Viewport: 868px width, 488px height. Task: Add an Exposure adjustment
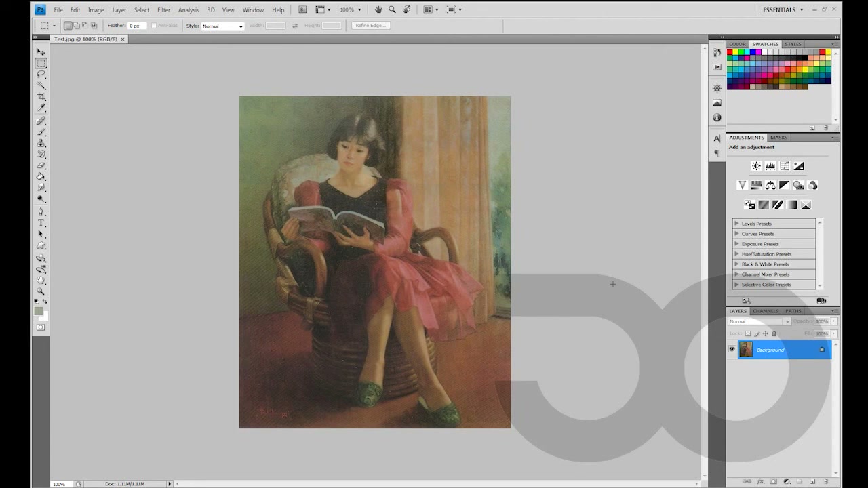[799, 166]
